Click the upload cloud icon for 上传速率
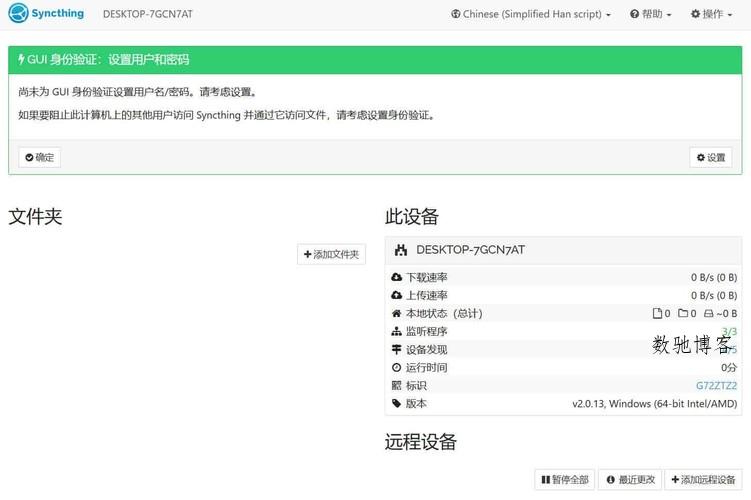Viewport: 751px width, 500px height. [x=397, y=295]
